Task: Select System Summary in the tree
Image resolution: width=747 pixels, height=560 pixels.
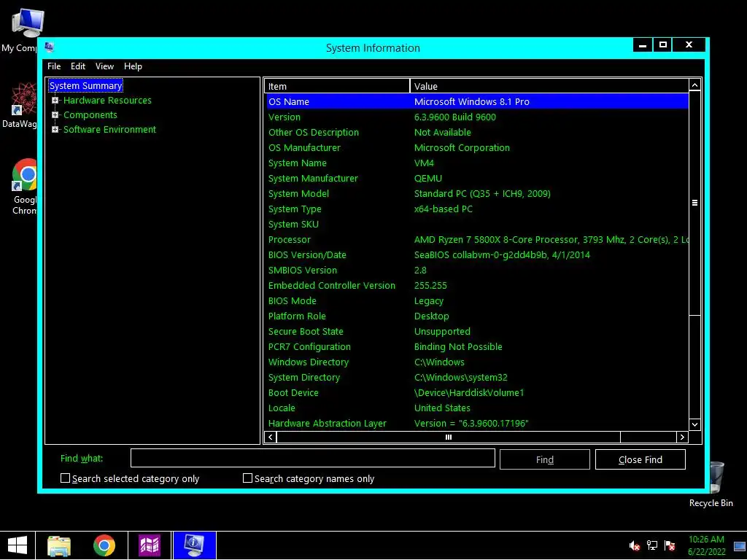Action: tap(86, 86)
